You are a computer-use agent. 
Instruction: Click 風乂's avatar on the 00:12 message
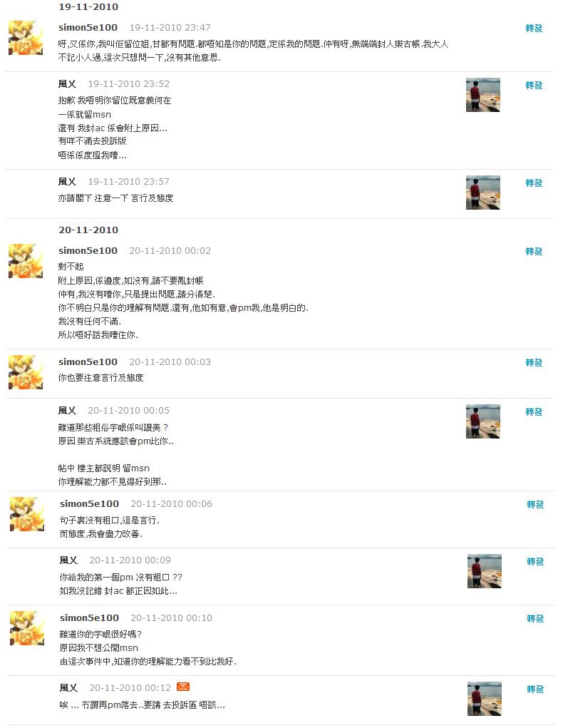pyautogui.click(x=484, y=698)
